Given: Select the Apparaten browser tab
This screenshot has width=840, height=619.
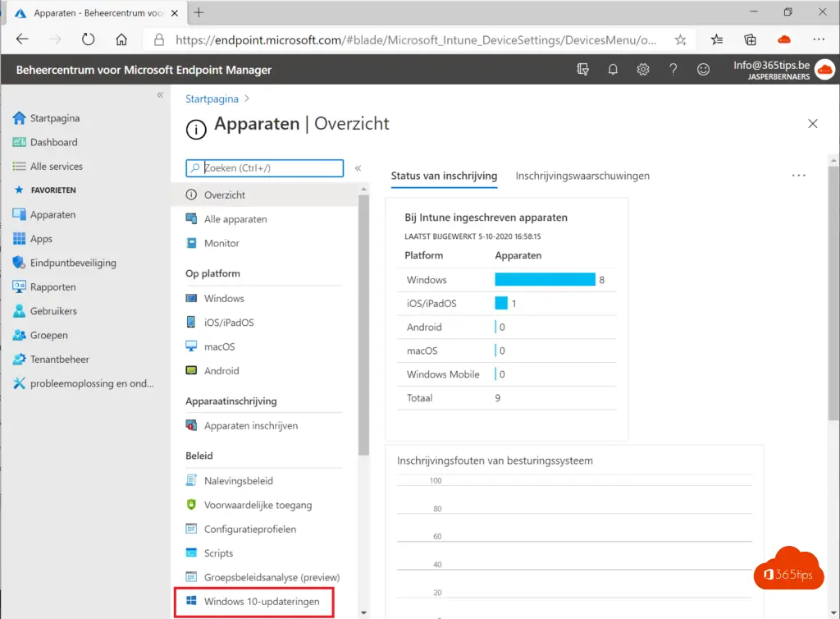Looking at the screenshot, I should (x=97, y=13).
